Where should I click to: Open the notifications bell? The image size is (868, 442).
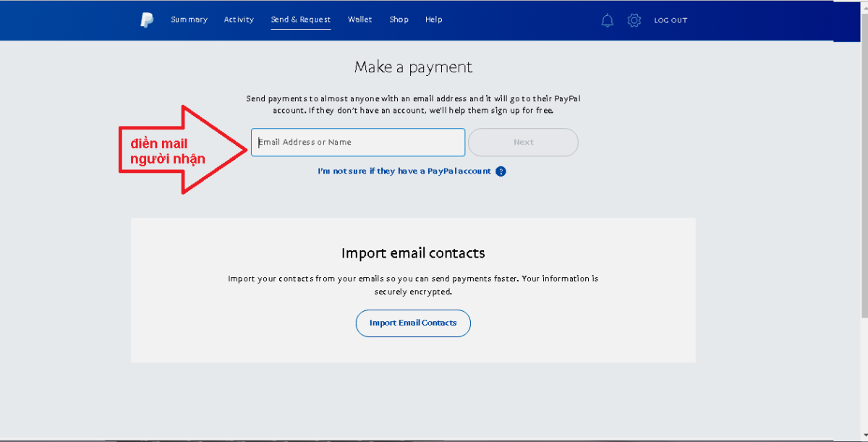coord(608,20)
